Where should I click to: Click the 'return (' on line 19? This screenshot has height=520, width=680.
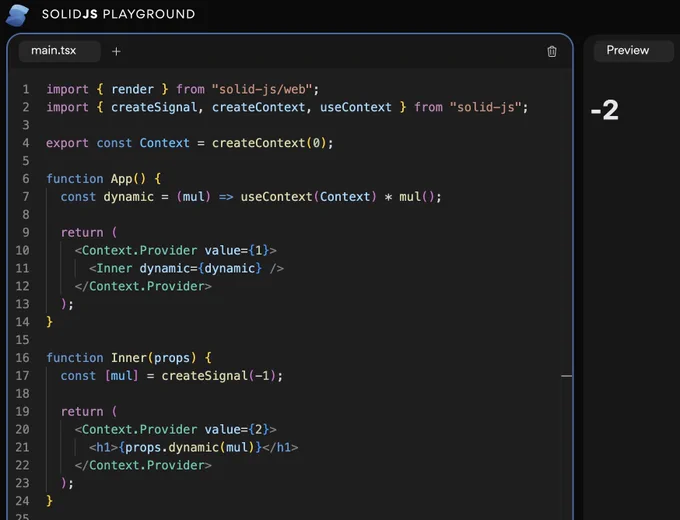pos(89,412)
